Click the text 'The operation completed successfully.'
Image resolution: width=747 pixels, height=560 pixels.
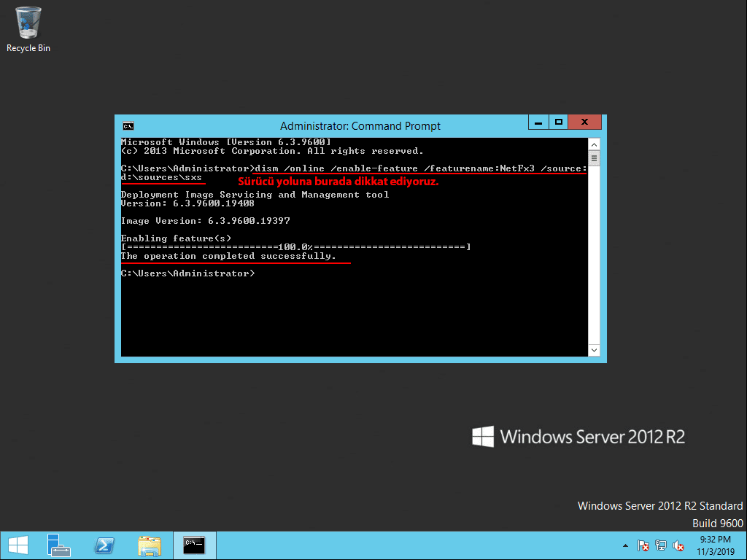(228, 256)
